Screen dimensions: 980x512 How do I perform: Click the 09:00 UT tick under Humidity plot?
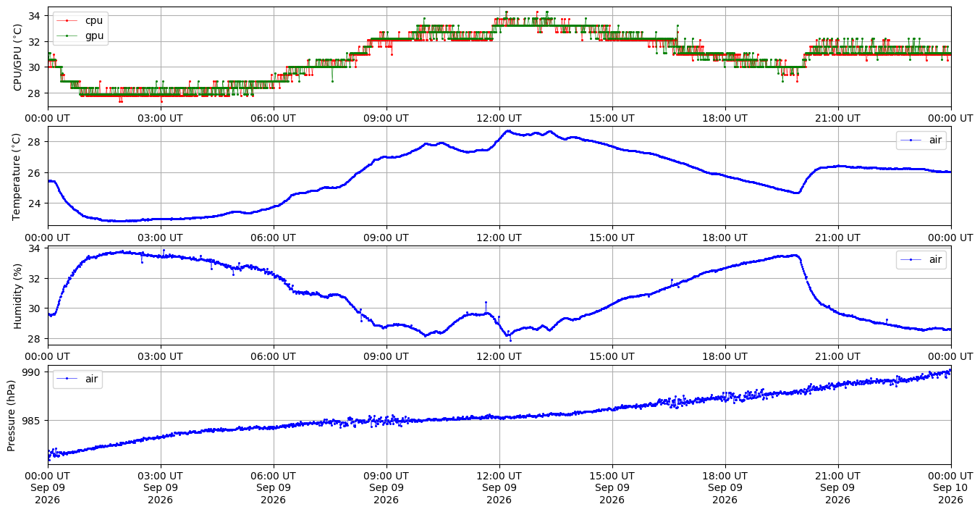pos(386,356)
